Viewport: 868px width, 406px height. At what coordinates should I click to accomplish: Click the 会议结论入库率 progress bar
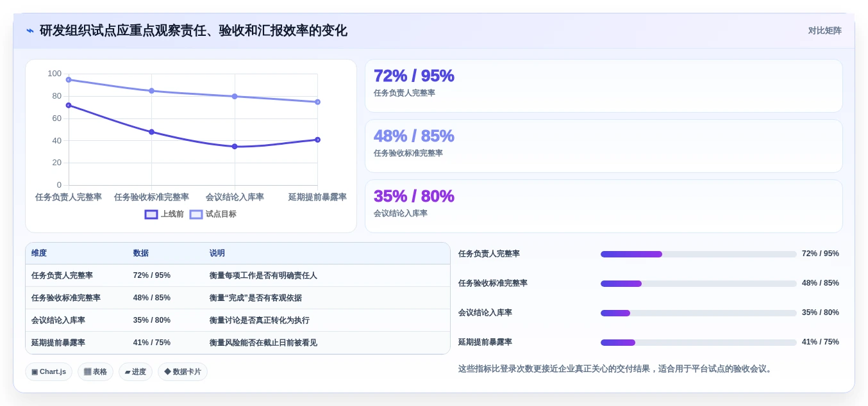tap(698, 313)
